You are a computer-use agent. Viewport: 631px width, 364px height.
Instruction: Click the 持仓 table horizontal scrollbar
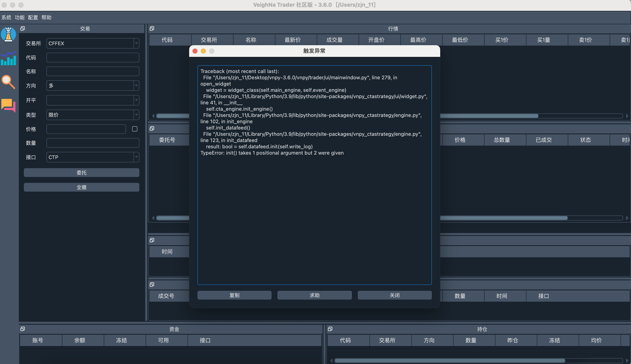[x=450, y=360]
